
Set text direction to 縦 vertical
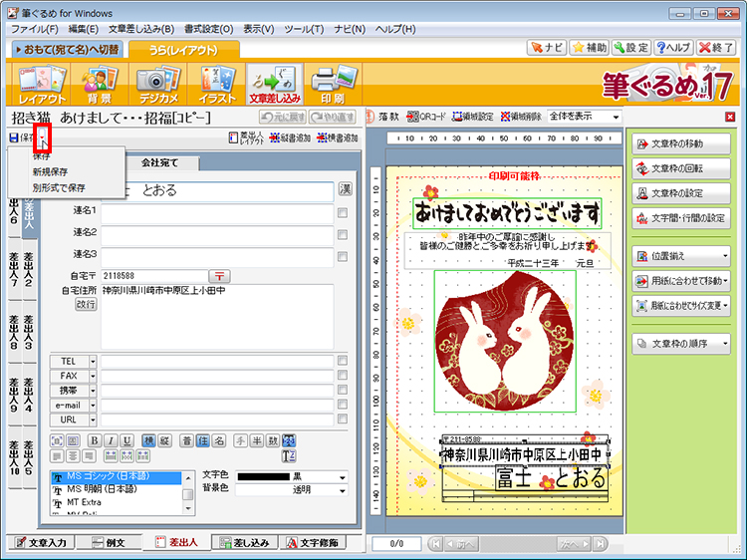pos(164,440)
